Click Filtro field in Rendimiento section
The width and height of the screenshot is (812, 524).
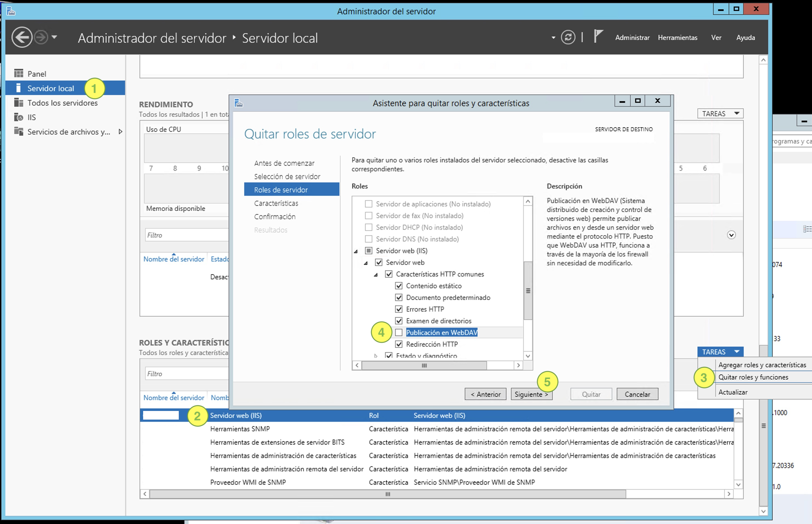tap(187, 235)
